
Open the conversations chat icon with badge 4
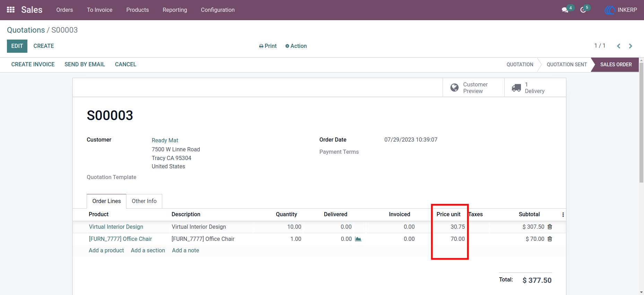567,9
